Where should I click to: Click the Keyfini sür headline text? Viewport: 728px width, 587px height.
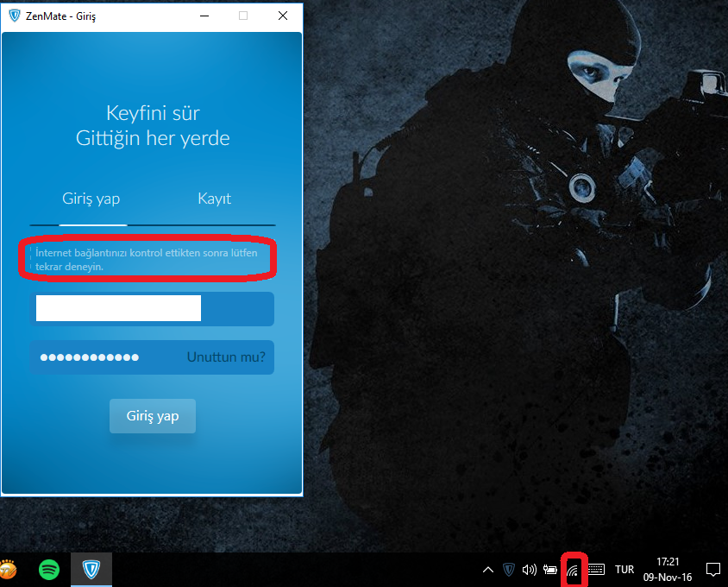pos(153,113)
